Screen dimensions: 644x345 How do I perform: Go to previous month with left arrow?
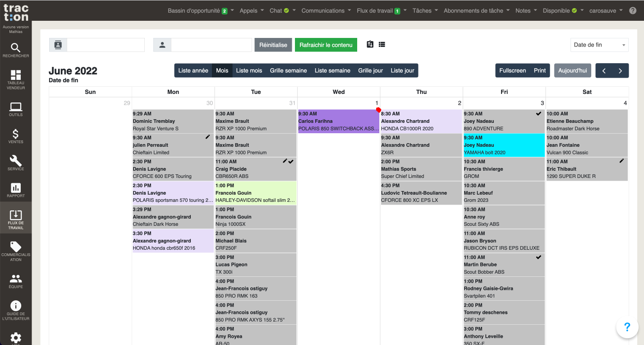coord(604,70)
